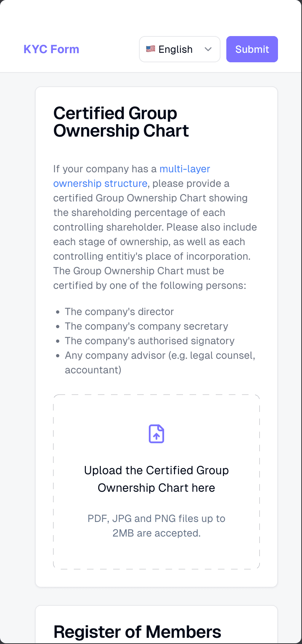Click The company's company secretary item

[x=147, y=326]
